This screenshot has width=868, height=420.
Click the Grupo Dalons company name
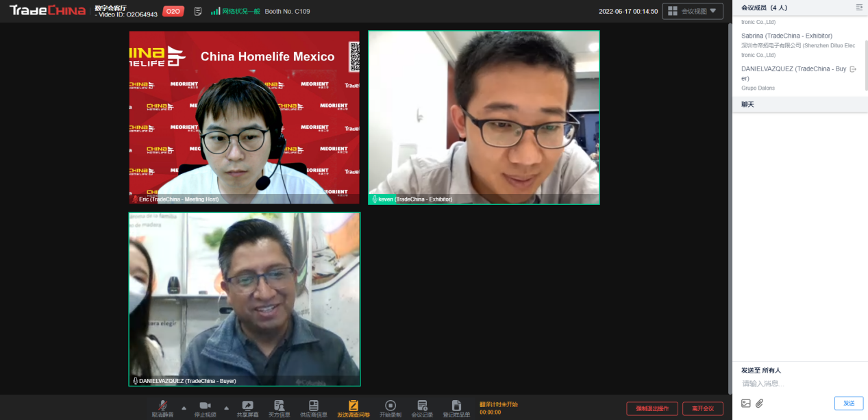[x=758, y=88]
